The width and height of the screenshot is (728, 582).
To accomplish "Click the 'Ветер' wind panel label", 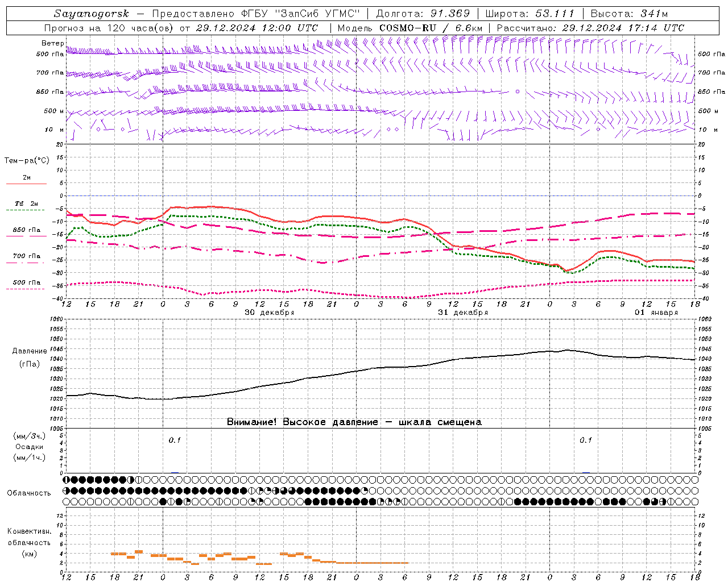I will click(52, 43).
